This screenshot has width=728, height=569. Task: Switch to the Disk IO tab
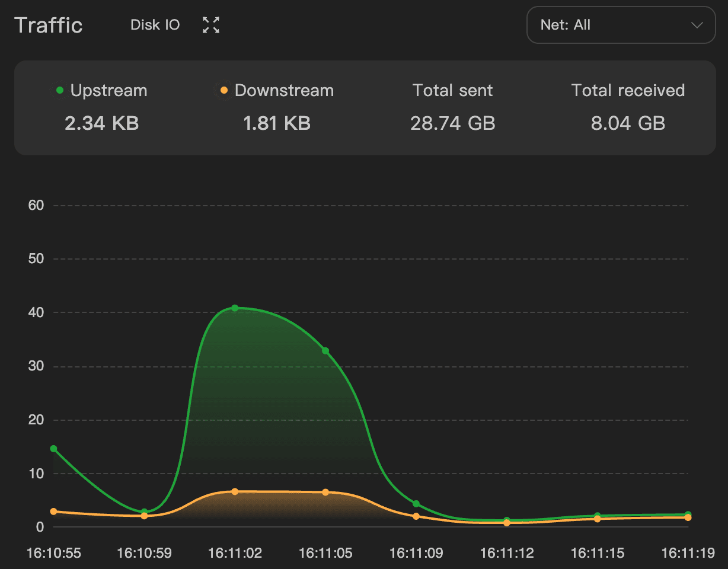pyautogui.click(x=155, y=25)
